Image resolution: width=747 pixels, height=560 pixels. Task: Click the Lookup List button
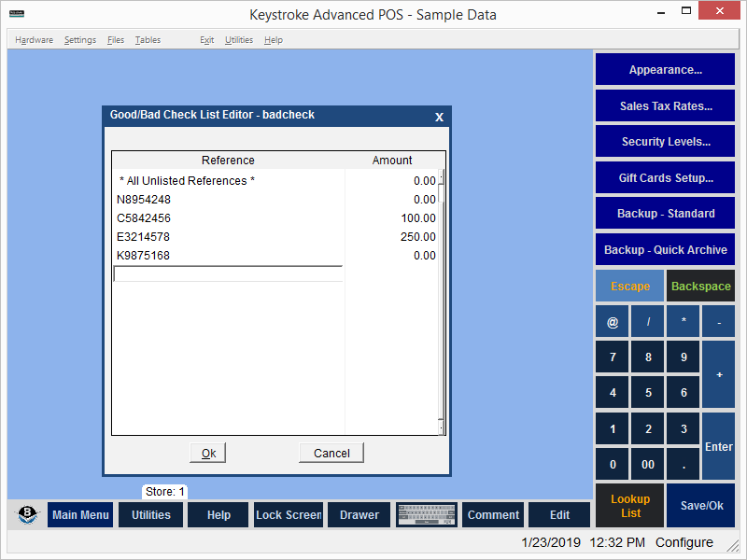[629, 506]
